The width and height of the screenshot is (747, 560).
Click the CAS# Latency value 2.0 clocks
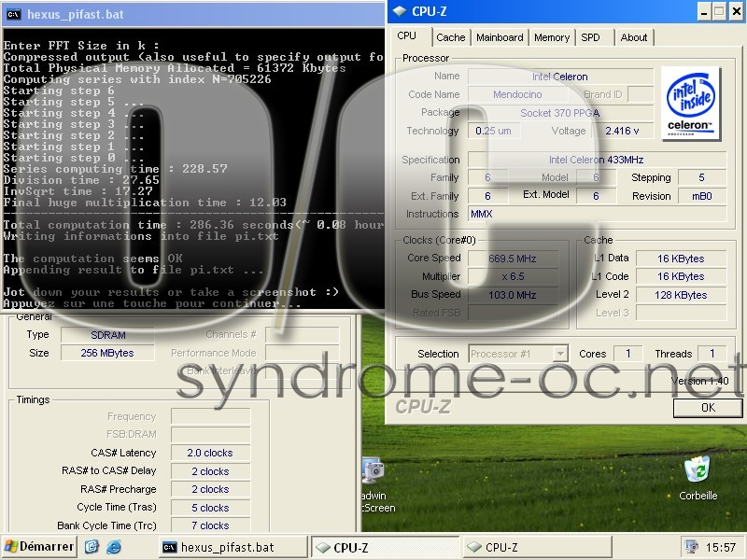(211, 453)
